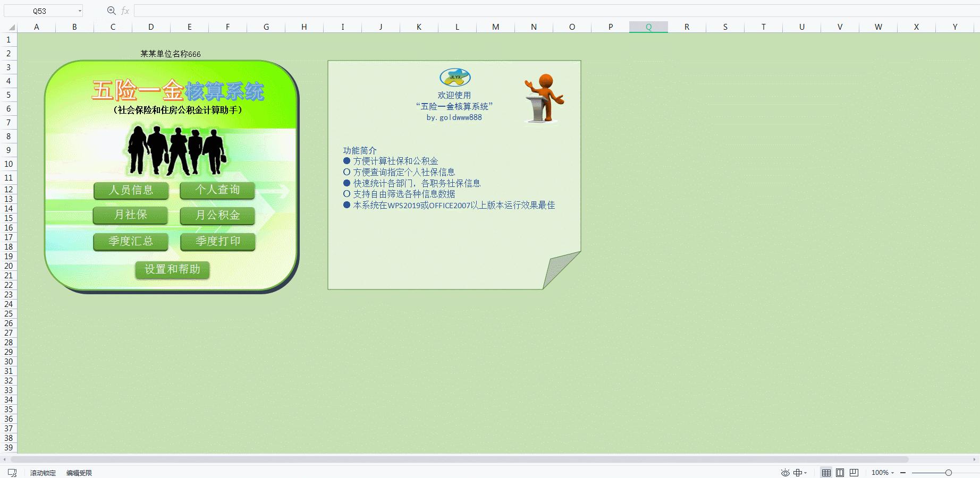This screenshot has width=980, height=478.
Task: Click the people silhouettes graphic on the card
Action: click(174, 150)
